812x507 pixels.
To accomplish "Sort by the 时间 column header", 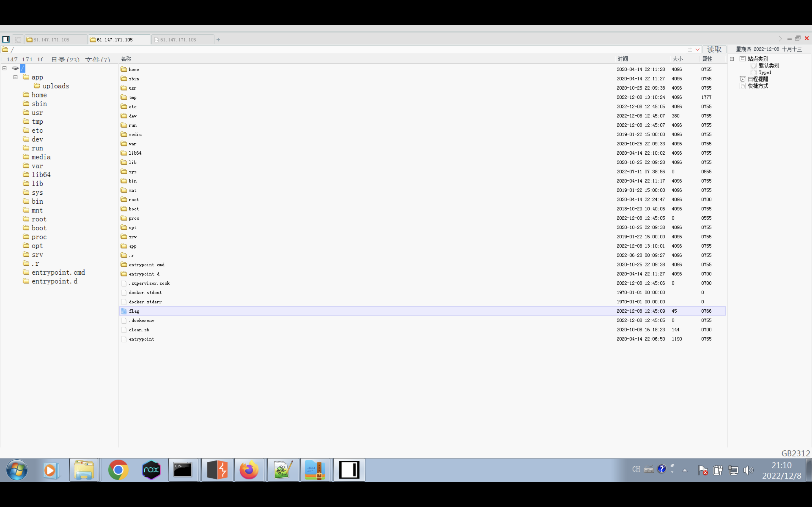I will pos(623,59).
